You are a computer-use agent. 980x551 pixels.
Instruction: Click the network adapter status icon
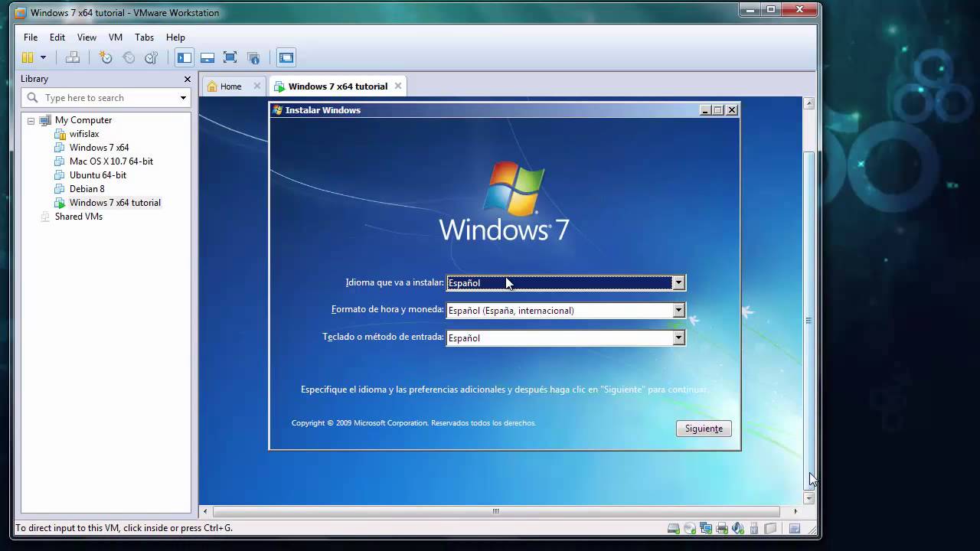[706, 528]
